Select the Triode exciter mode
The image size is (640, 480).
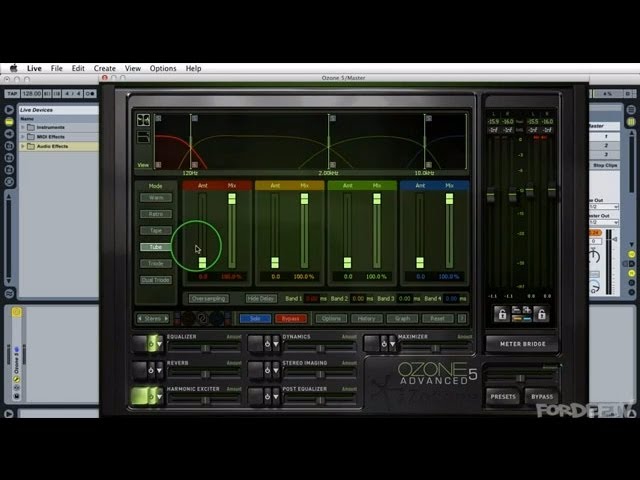(156, 264)
